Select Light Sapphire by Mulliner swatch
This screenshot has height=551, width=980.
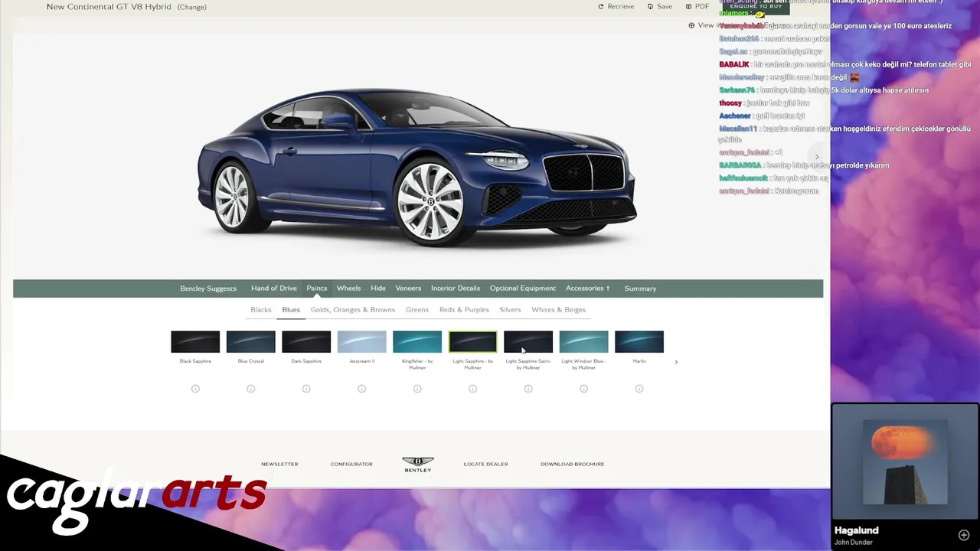(x=473, y=342)
